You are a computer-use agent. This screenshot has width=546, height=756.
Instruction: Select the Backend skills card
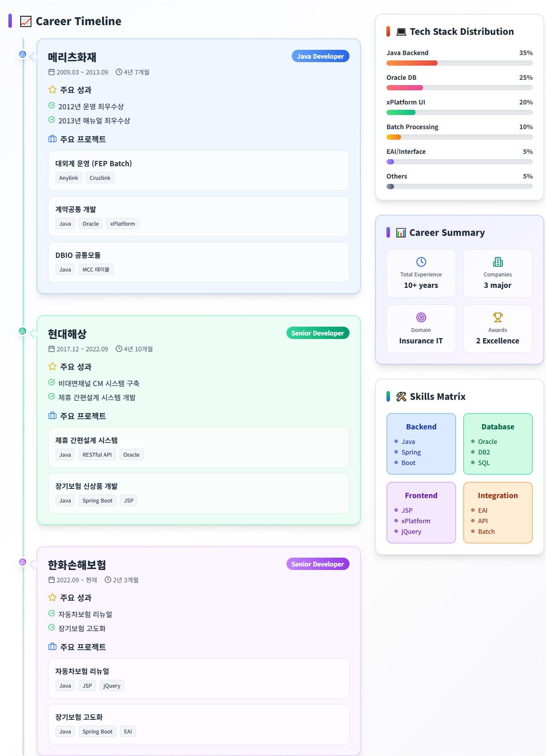pos(421,444)
